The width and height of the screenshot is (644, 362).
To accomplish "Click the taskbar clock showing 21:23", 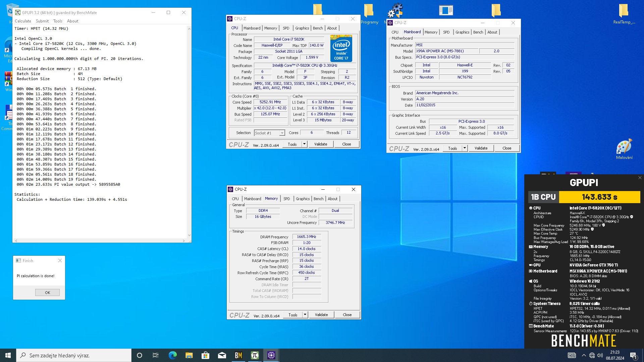I will 615,355.
